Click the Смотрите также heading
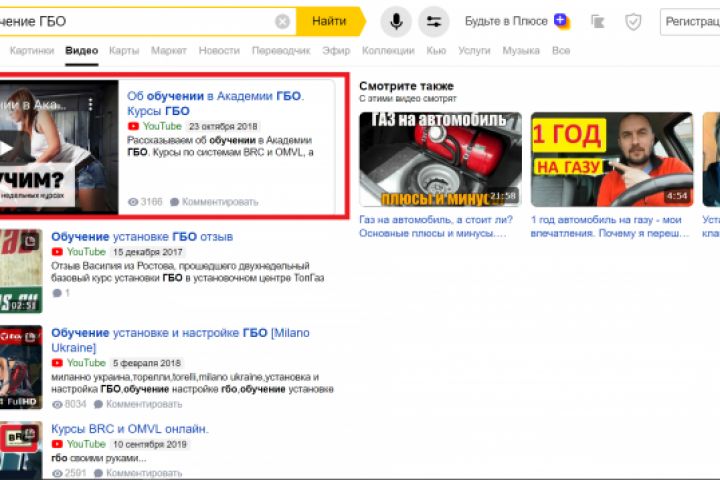Viewport: 720px width, 480px height. (406, 86)
